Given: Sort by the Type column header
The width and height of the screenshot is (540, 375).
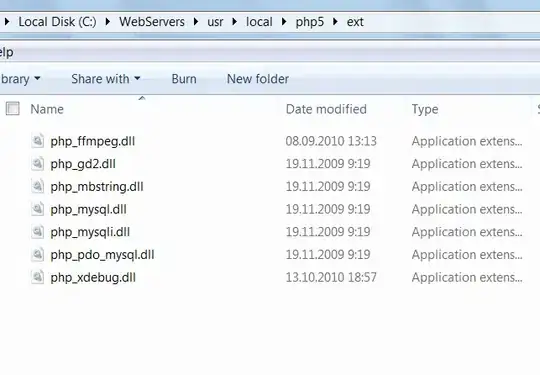Looking at the screenshot, I should (x=425, y=110).
